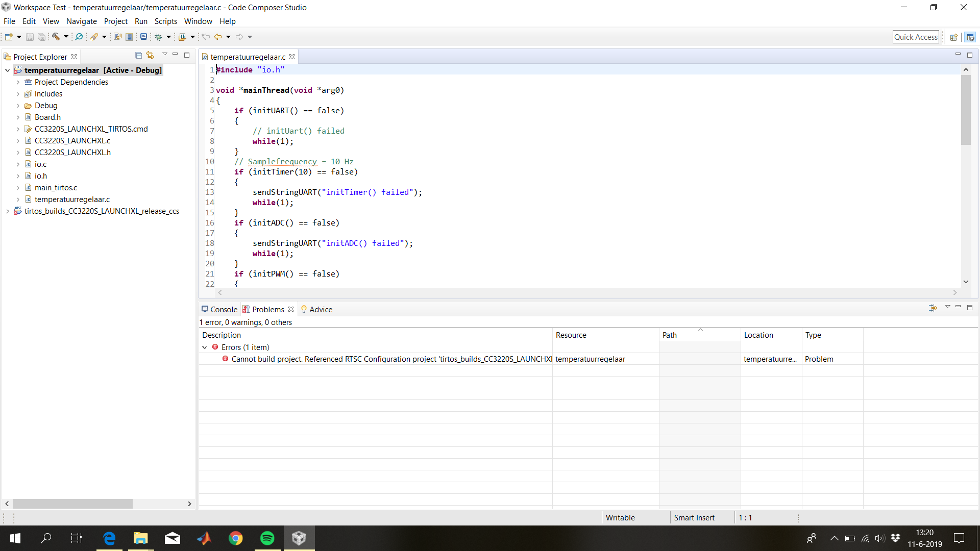Viewport: 980px width, 551px height.
Task: Select main_tirtos.c in the project tree
Action: coord(56,188)
